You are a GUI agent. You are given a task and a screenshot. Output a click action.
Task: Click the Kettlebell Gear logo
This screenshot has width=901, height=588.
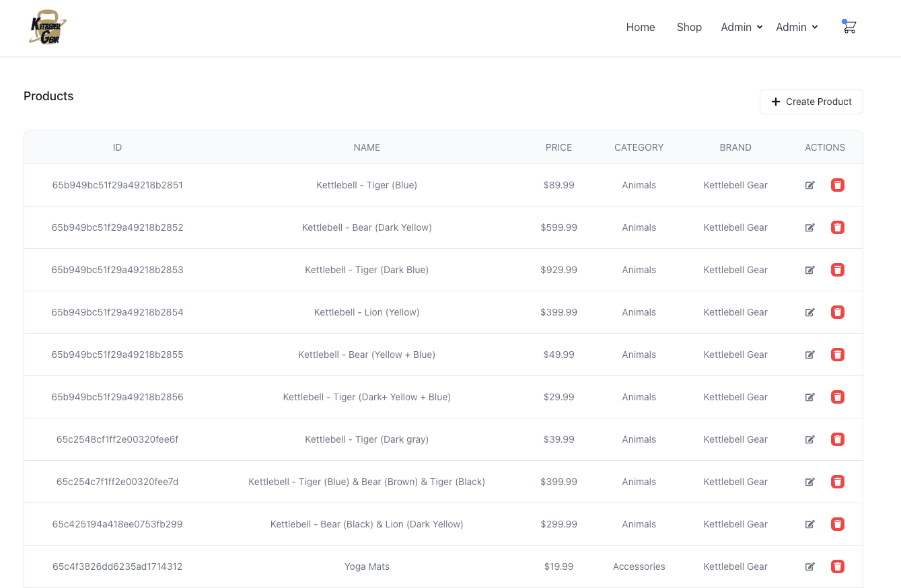click(46, 27)
